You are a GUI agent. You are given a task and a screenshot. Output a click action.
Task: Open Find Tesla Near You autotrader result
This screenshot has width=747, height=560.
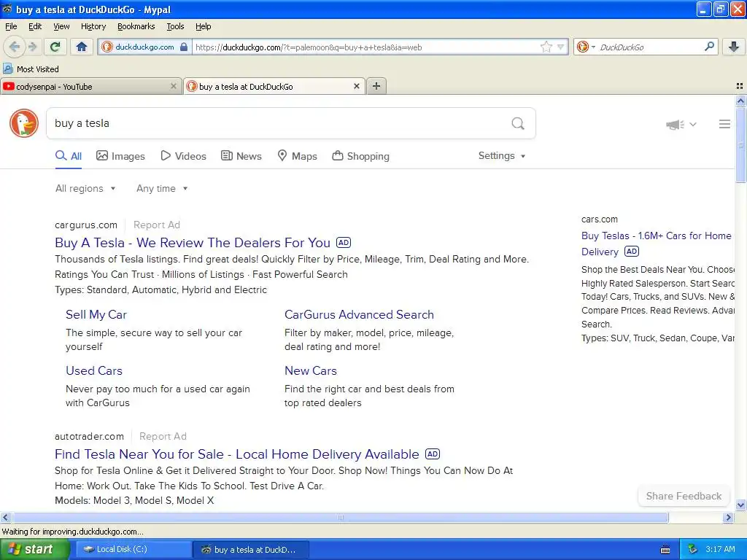(x=237, y=454)
